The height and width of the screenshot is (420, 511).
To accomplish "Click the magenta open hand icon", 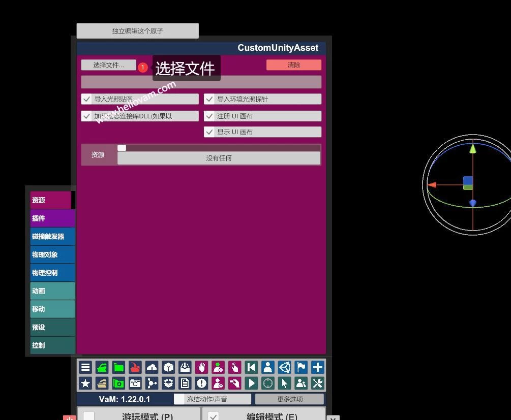I will click(x=201, y=367).
